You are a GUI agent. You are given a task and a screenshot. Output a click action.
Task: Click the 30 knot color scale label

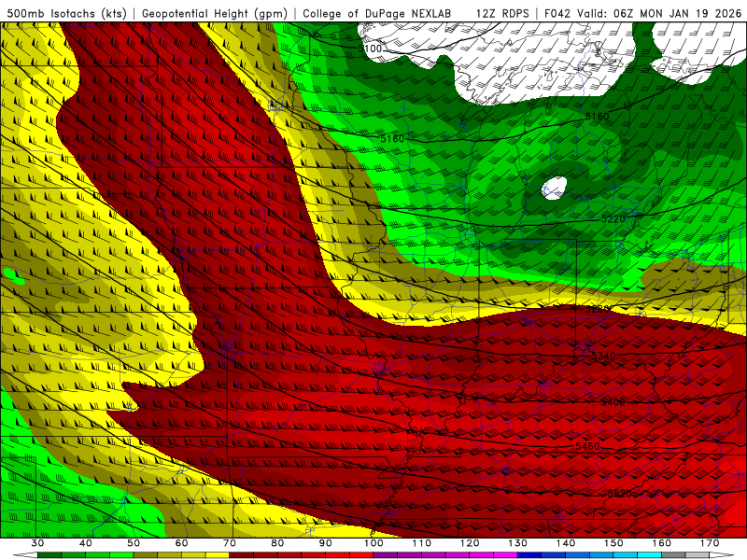pos(37,543)
